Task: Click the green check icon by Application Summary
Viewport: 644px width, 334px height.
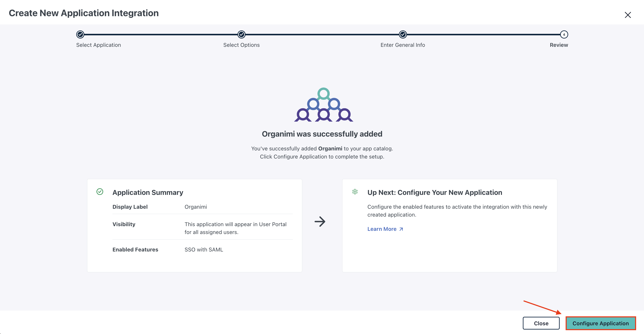Action: [100, 192]
